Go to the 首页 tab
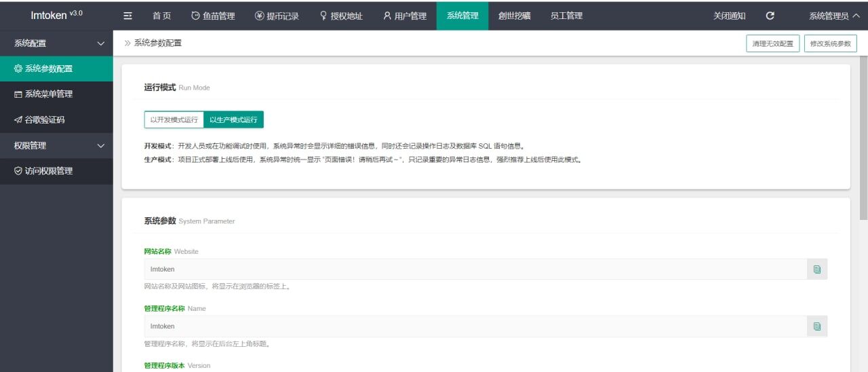 pos(161,16)
